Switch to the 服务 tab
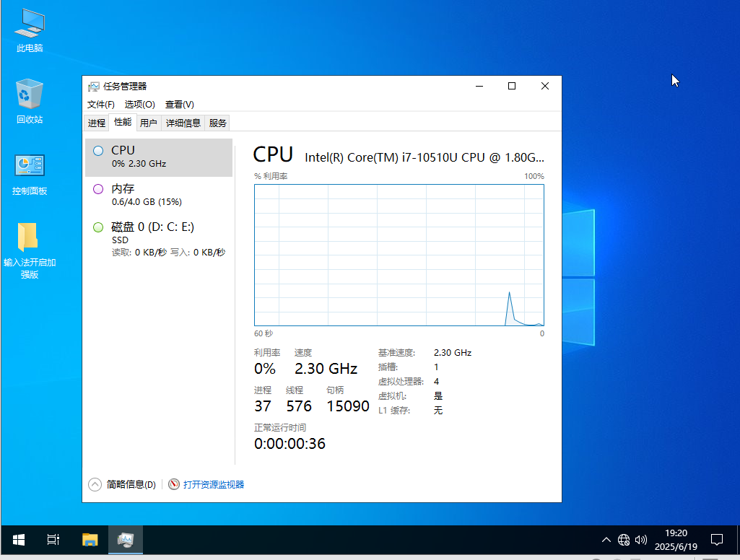Viewport: 740px width, 560px height. 217,123
